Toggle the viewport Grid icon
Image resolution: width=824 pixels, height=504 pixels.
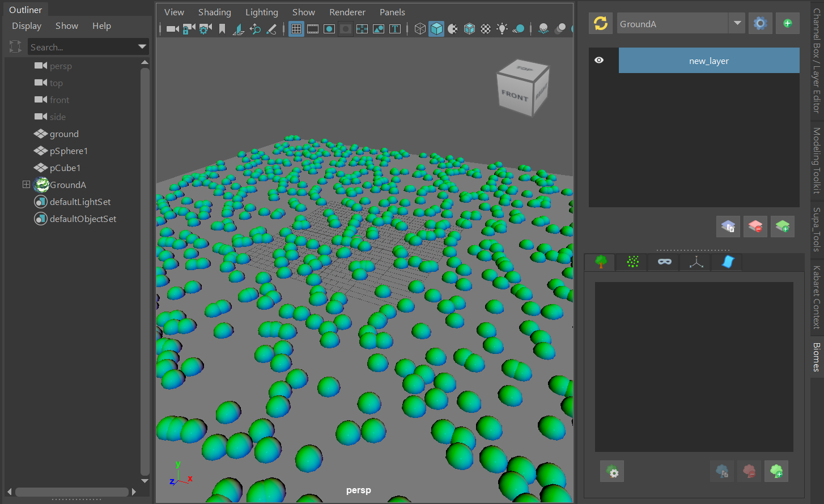[x=296, y=29]
